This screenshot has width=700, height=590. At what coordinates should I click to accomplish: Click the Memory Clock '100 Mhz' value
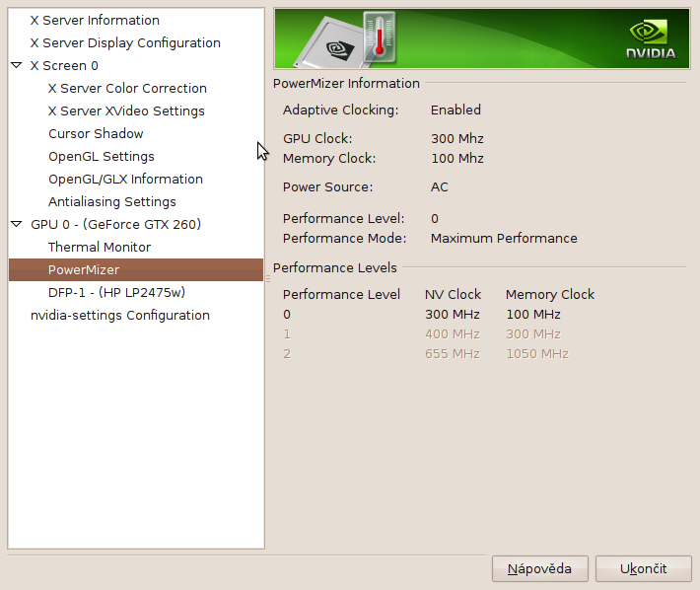point(457,158)
